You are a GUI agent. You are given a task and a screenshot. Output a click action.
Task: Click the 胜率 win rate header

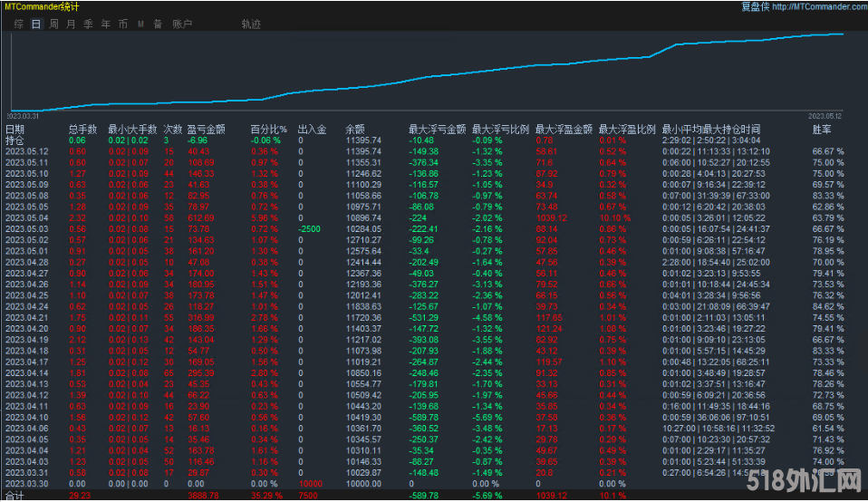[x=822, y=130]
